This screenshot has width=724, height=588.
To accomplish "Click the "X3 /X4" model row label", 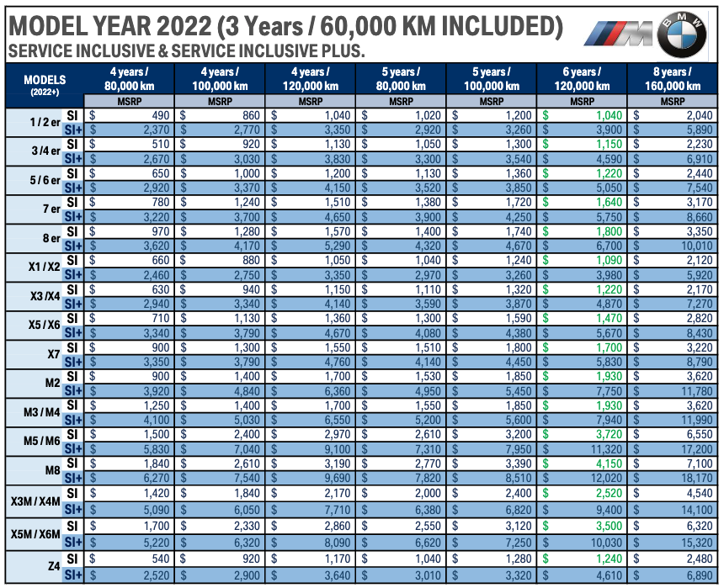I will (45, 296).
